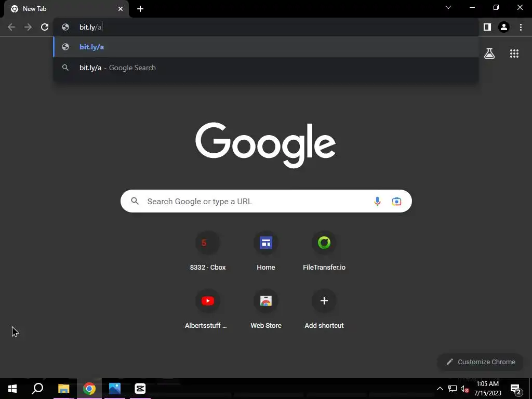Close the New Tab tab

click(121, 9)
